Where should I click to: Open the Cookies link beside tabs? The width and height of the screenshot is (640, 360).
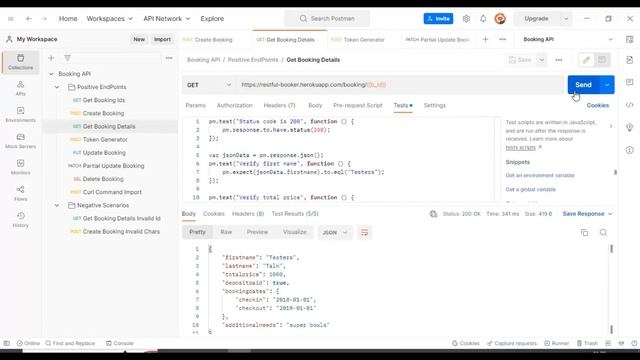tap(598, 105)
